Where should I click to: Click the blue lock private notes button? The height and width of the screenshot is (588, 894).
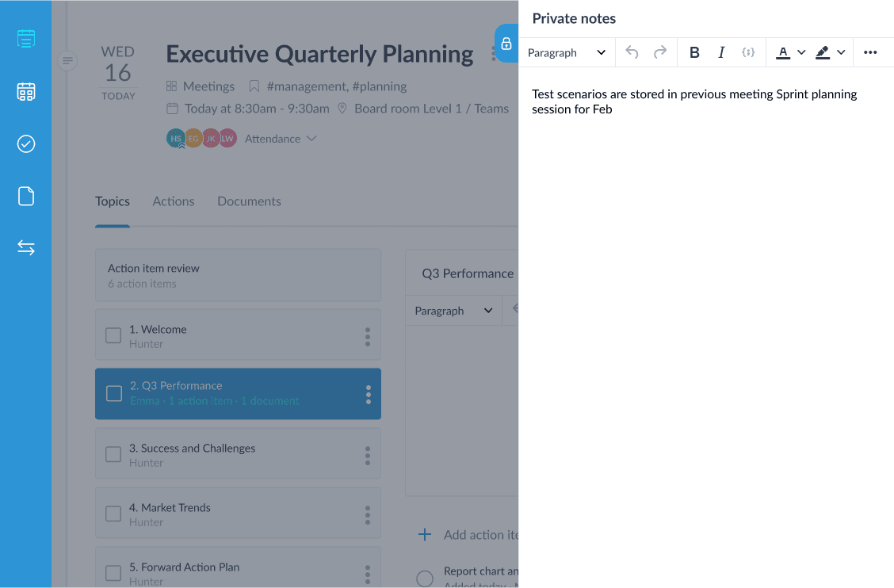click(506, 44)
